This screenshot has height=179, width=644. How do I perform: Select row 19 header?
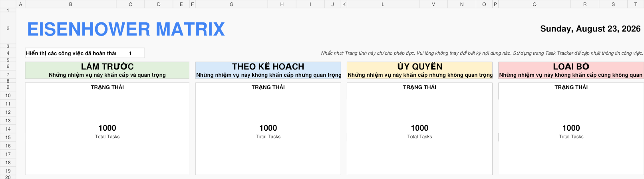coord(8,171)
